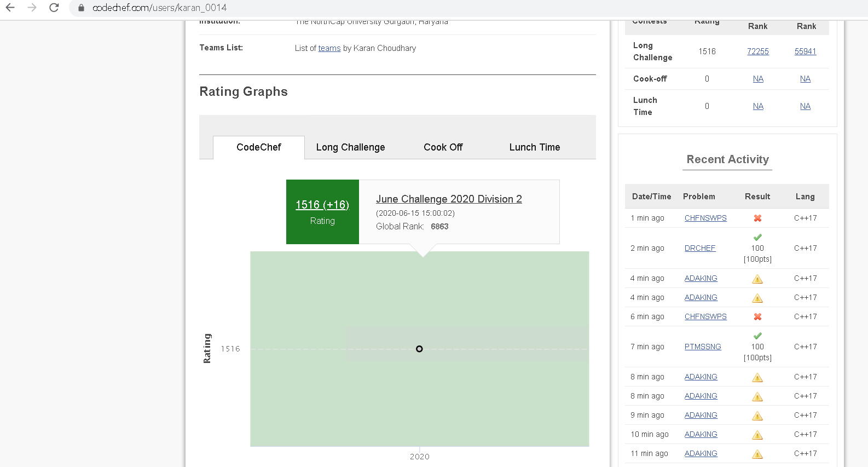Viewport: 868px width, 467px height.
Task: Click the warning icon for ADAKING 9 min ago
Action: tap(757, 416)
